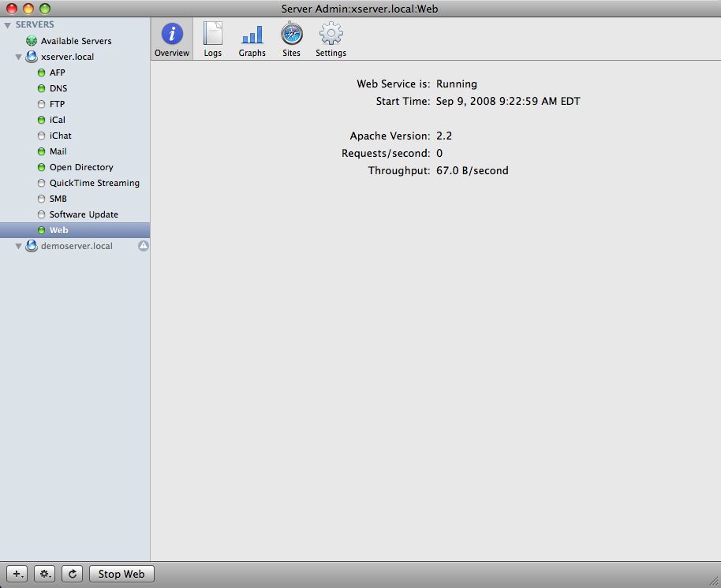Click the refresh arrow button
This screenshot has width=721, height=588.
point(73,574)
